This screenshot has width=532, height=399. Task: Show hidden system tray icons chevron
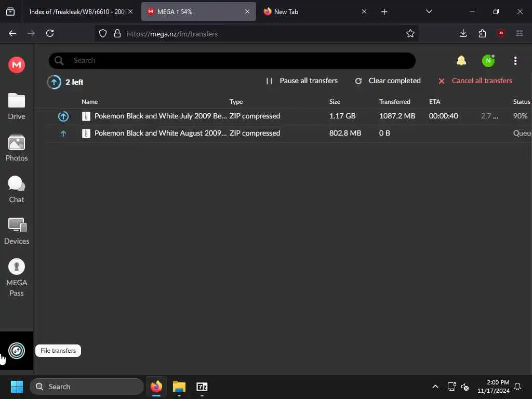pos(435,387)
